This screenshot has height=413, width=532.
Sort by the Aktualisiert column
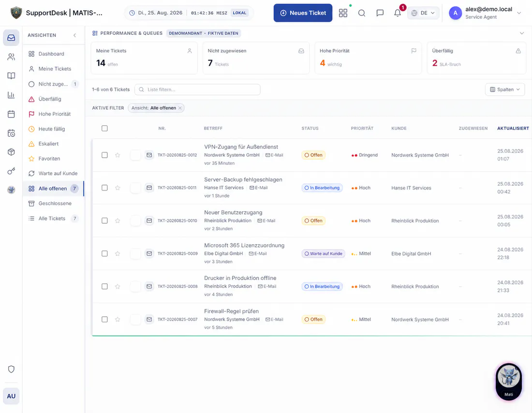coord(513,128)
